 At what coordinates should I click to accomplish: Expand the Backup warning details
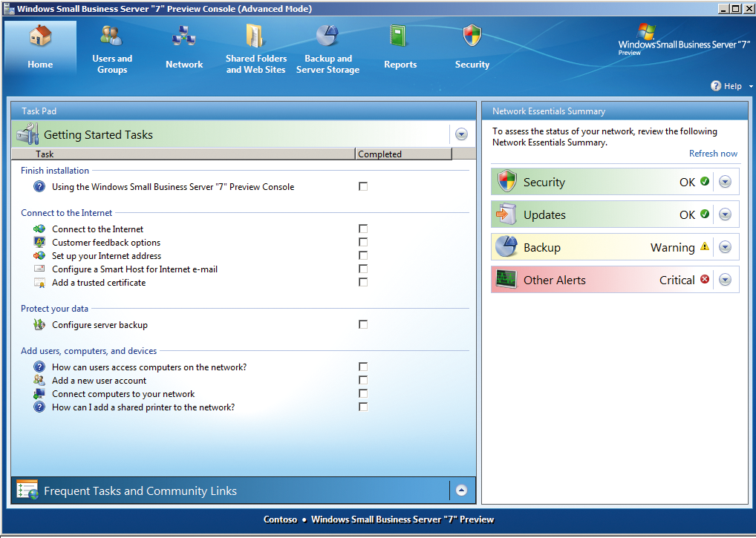tap(725, 247)
